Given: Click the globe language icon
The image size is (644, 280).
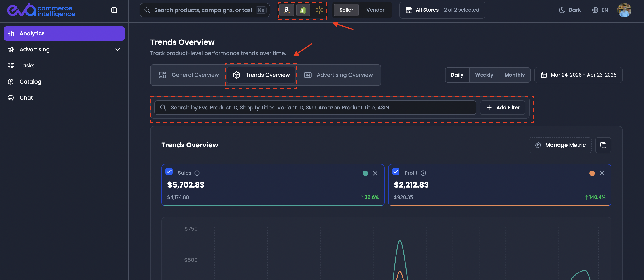Looking at the screenshot, I should [595, 10].
